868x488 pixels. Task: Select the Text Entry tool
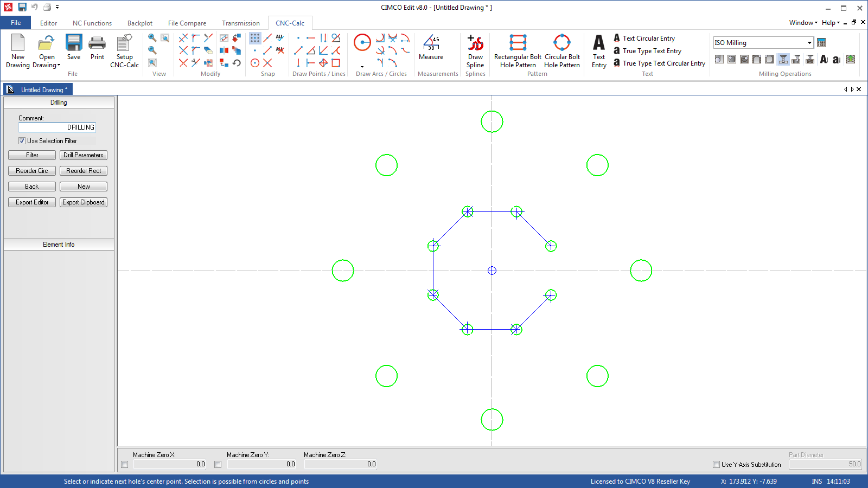tap(599, 43)
